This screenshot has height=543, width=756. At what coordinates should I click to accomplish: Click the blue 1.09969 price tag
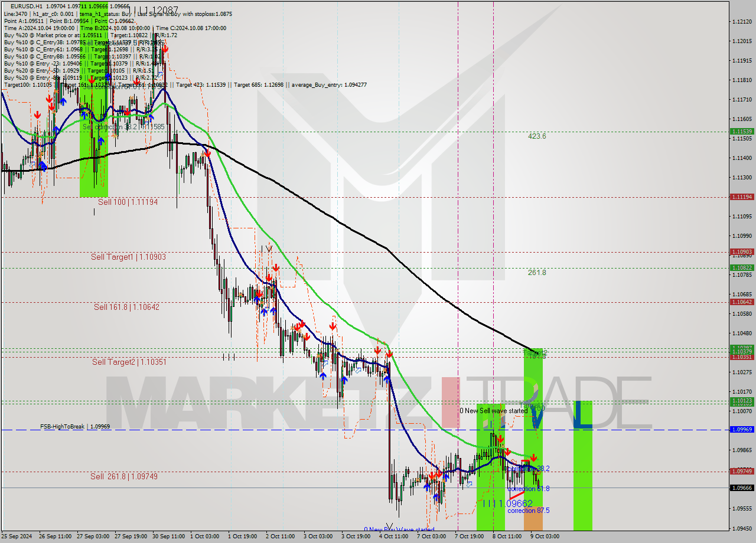click(742, 430)
